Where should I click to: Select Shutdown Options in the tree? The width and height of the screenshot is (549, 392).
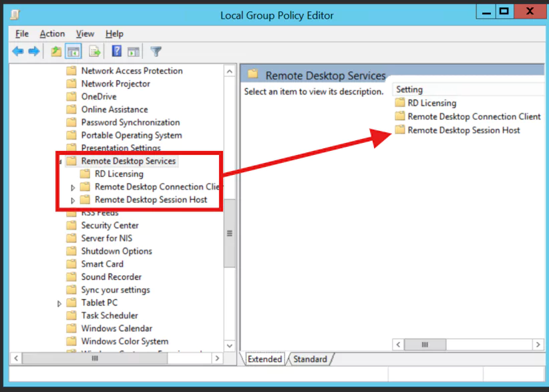tap(117, 251)
